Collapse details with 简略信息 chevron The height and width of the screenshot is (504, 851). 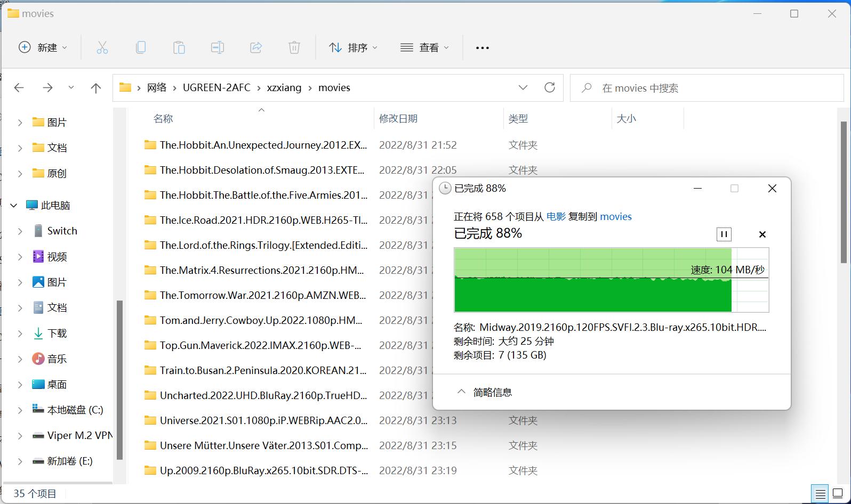(x=461, y=392)
